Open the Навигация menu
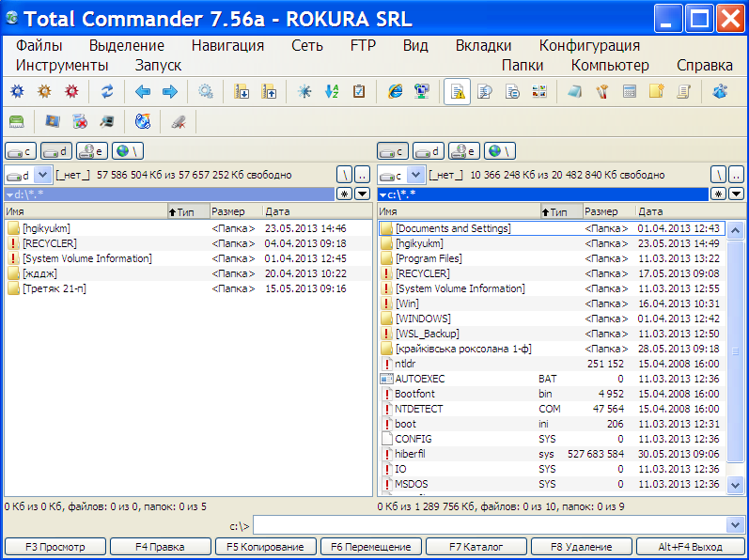Image resolution: width=749 pixels, height=560 pixels. (227, 46)
